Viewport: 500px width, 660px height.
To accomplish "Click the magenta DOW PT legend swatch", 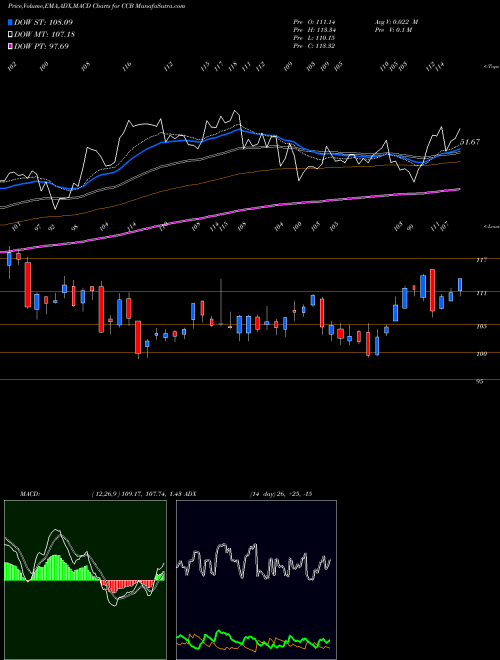I will click(10, 46).
